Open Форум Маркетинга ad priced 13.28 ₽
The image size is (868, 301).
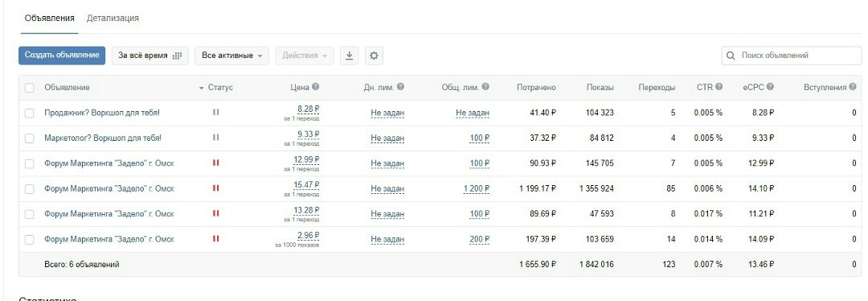click(x=109, y=214)
